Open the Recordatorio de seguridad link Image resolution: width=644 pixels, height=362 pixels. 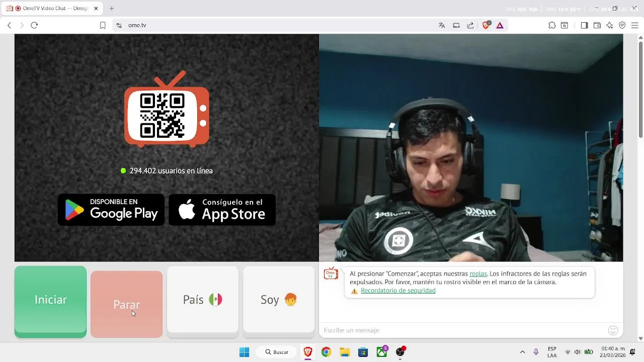[398, 291]
